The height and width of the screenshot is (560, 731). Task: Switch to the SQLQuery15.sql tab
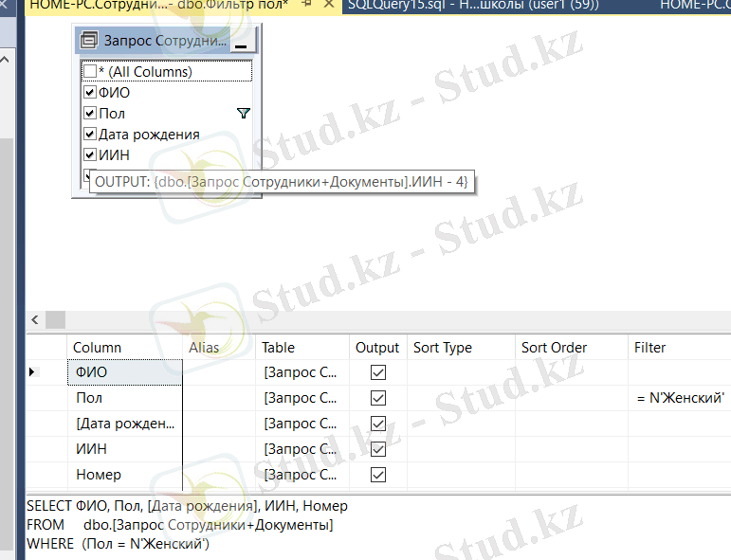coord(473,5)
